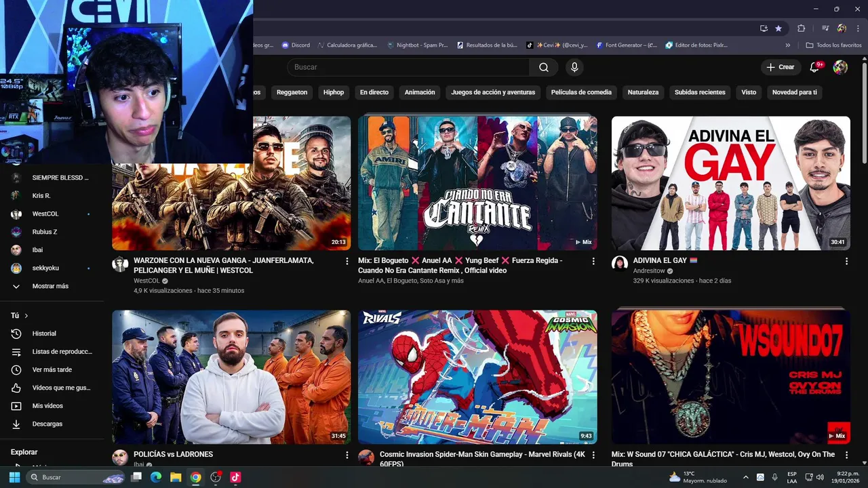Open options menu for WARZONE video
Image resolution: width=868 pixels, height=488 pixels.
click(347, 261)
